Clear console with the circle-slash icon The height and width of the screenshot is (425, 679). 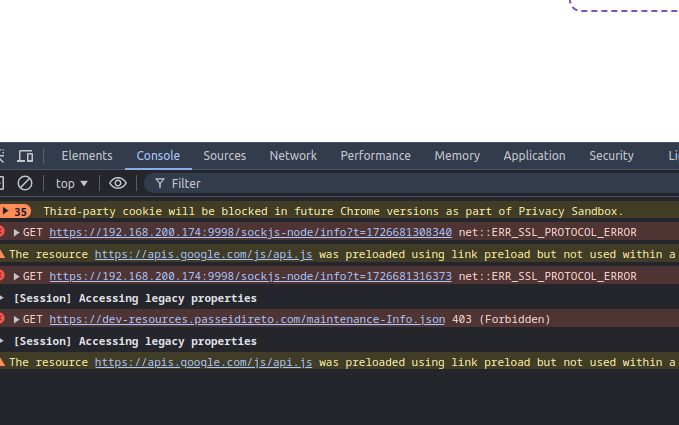click(25, 183)
